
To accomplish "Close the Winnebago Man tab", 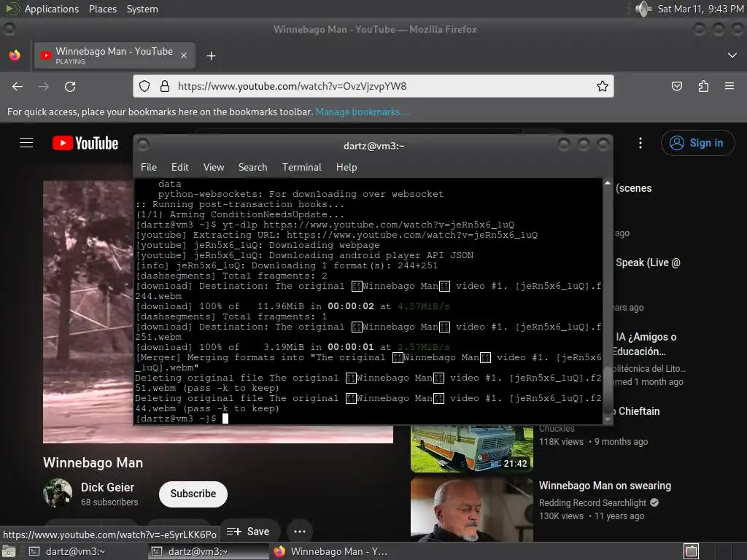I will click(184, 55).
